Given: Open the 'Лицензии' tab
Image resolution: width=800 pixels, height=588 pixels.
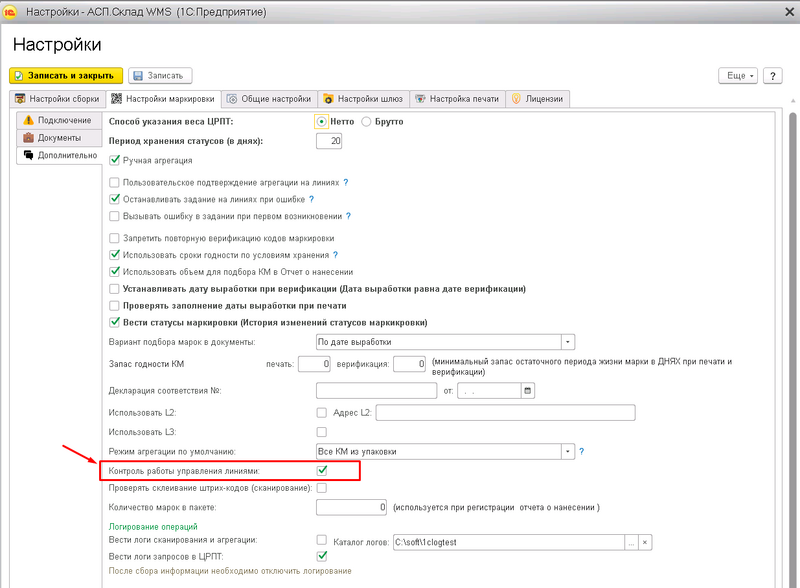Looking at the screenshot, I should 539,99.
